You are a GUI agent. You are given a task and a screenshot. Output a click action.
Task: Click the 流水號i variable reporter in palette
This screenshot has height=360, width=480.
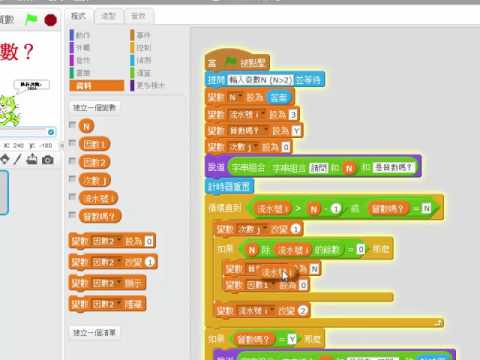click(x=98, y=198)
